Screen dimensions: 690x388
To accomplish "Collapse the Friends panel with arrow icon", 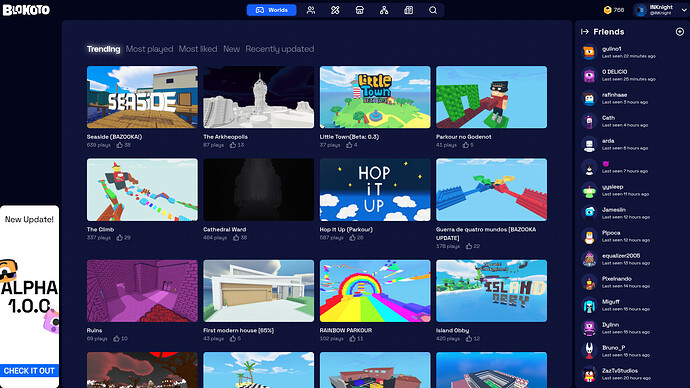I will (x=585, y=32).
